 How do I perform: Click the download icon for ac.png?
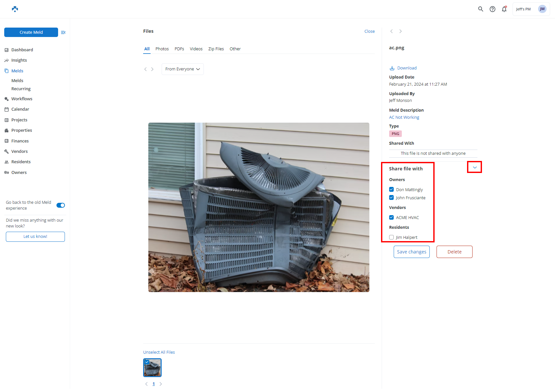click(392, 68)
